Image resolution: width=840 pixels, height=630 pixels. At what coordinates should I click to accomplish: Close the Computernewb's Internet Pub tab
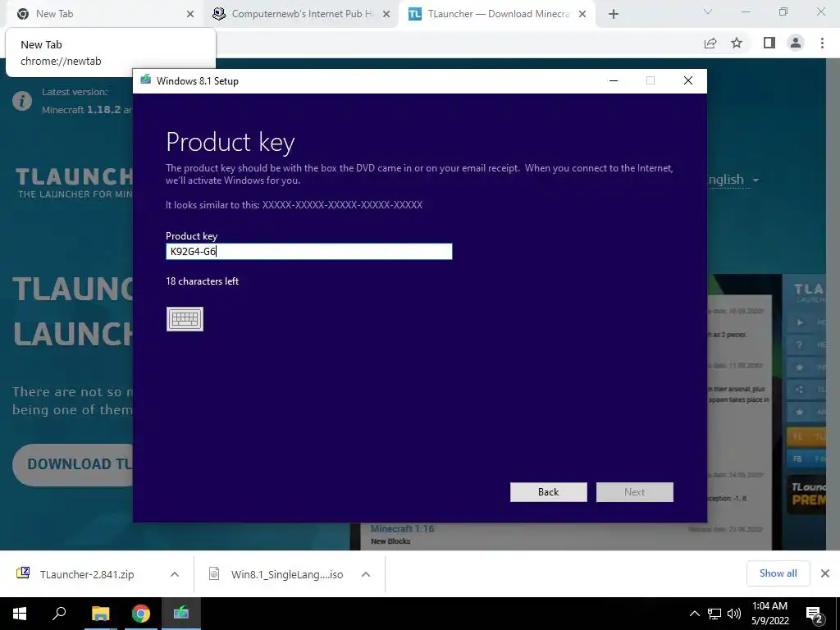(x=386, y=15)
